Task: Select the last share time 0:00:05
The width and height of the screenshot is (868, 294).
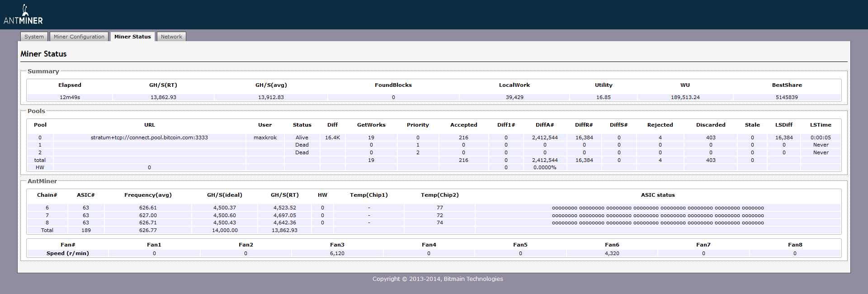Action: pyautogui.click(x=821, y=138)
